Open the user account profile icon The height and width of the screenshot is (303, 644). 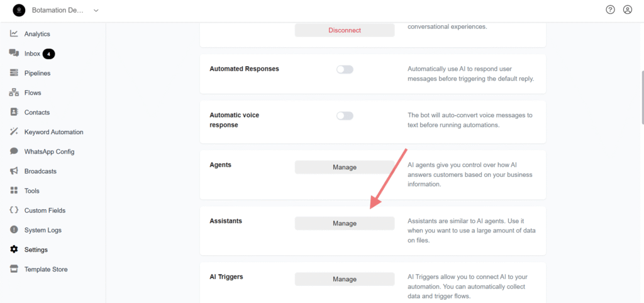point(627,10)
